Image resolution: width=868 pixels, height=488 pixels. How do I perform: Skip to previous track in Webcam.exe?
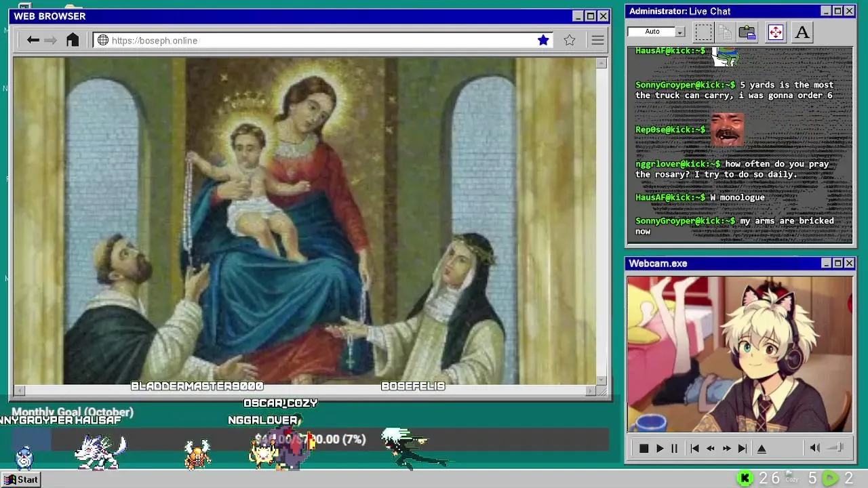694,448
